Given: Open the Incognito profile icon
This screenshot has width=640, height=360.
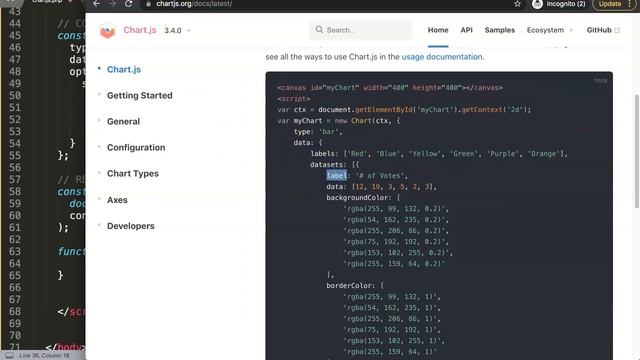Looking at the screenshot, I should (538, 4).
